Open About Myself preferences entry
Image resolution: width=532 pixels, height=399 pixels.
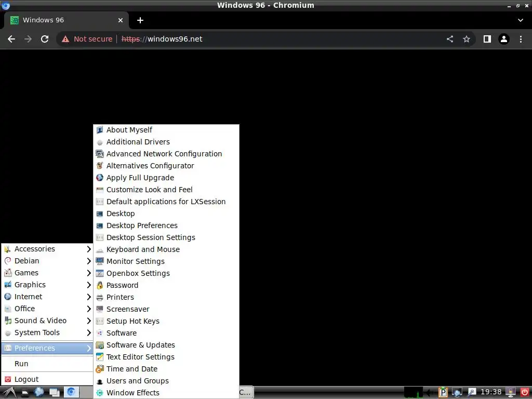[x=166, y=130]
